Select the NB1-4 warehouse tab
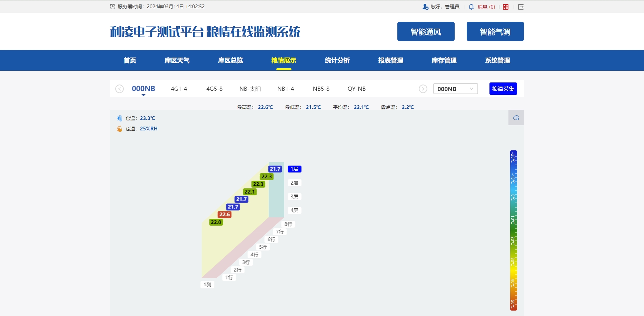This screenshot has width=644, height=316. (286, 89)
